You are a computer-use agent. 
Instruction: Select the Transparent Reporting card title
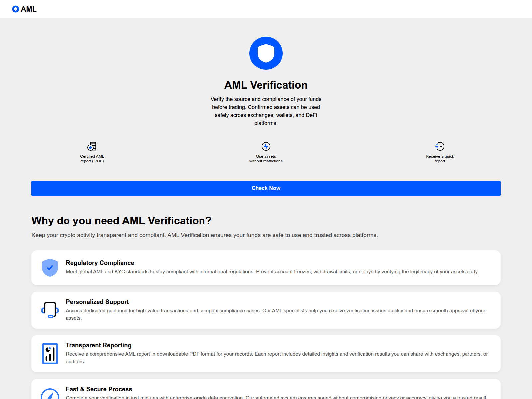pos(99,345)
